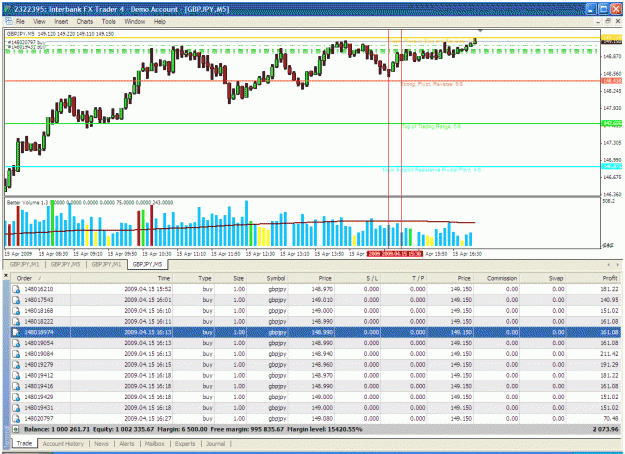Image resolution: width=625 pixels, height=454 pixels.
Task: Close the inner GBPJPY chart window
Action: (x=618, y=21)
